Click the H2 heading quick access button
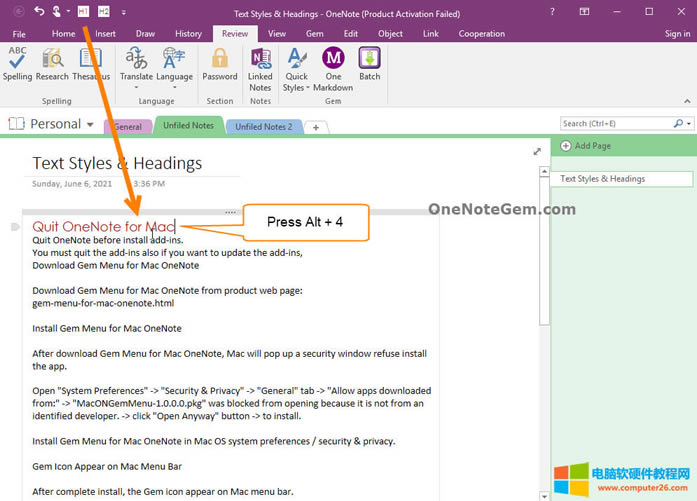Screen dimensions: 697x501 click(103, 11)
